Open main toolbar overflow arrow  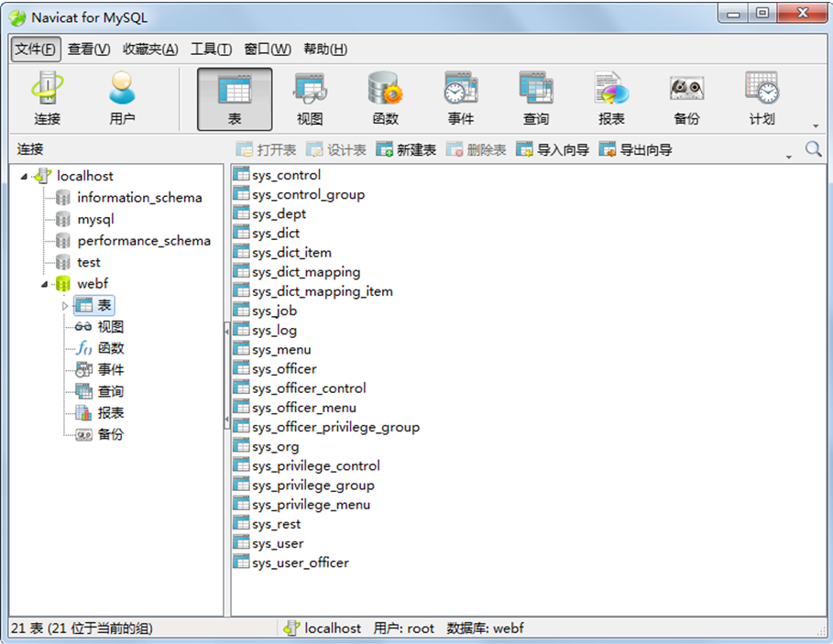click(x=816, y=126)
